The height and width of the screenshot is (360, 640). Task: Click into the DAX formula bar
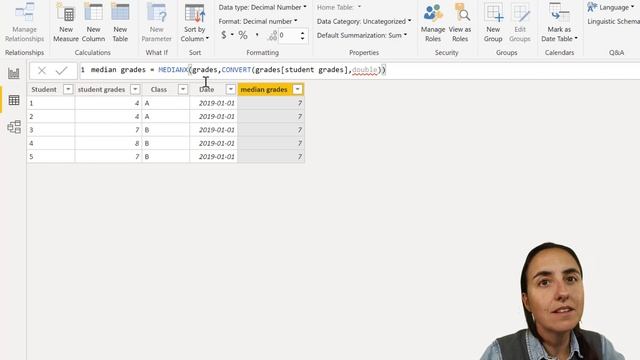(359, 70)
